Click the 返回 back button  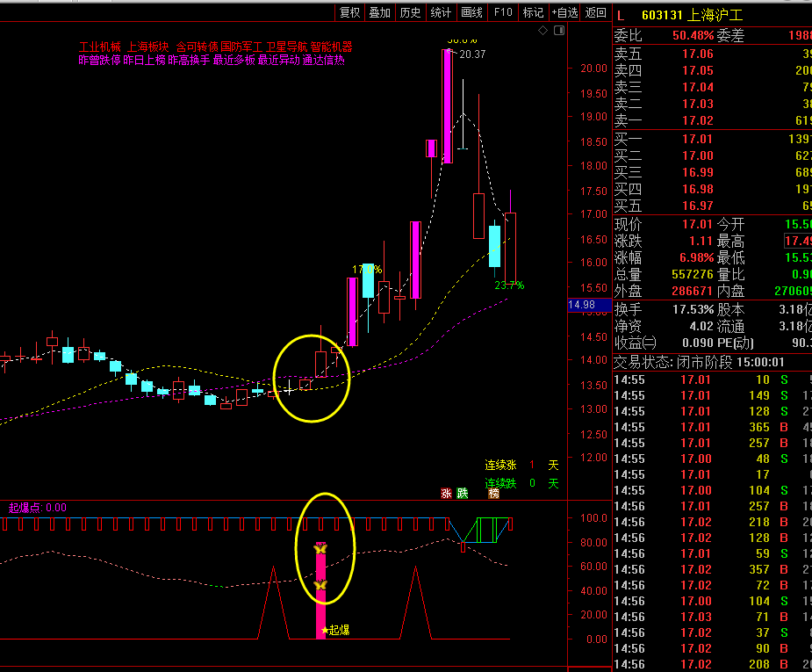click(x=595, y=12)
